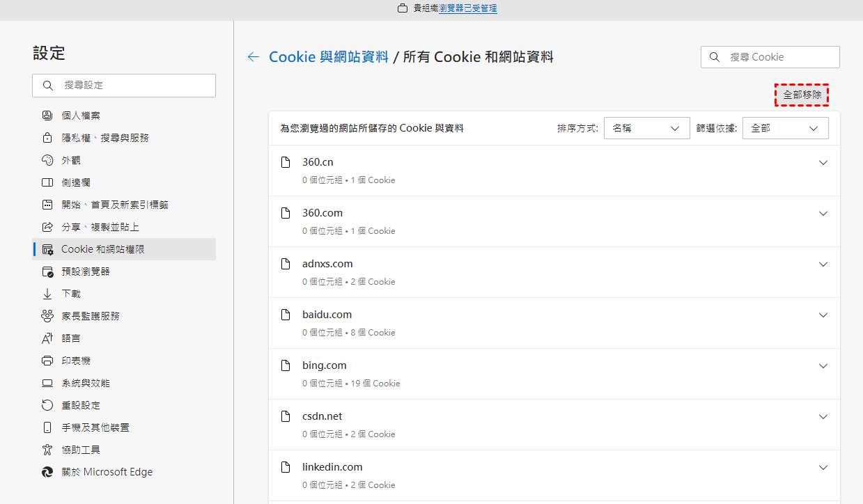
Task: Click the 系統與效能 laptop icon
Action: click(47, 383)
